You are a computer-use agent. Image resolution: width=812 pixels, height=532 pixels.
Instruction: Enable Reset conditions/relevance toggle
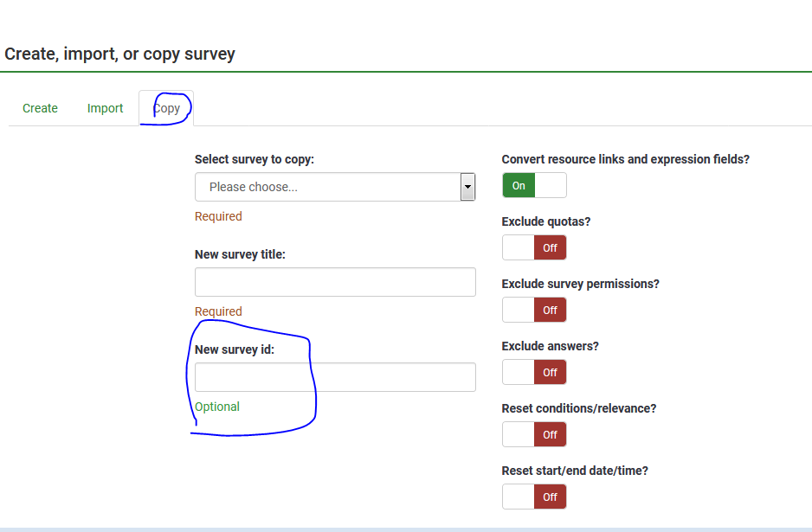tap(534, 434)
